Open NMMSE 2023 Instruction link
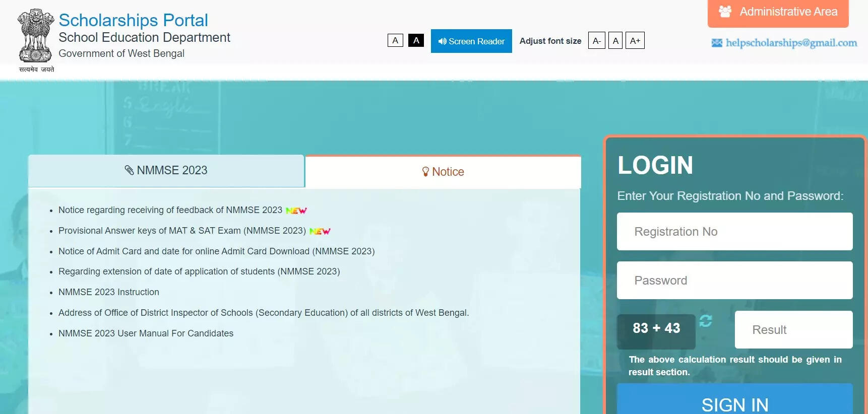The image size is (868, 414). 109,292
